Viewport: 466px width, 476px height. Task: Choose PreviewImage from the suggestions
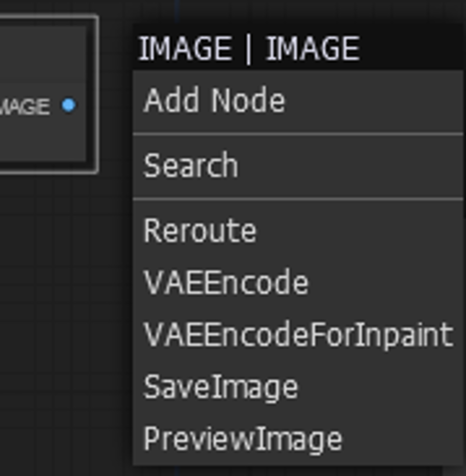[x=298, y=439]
